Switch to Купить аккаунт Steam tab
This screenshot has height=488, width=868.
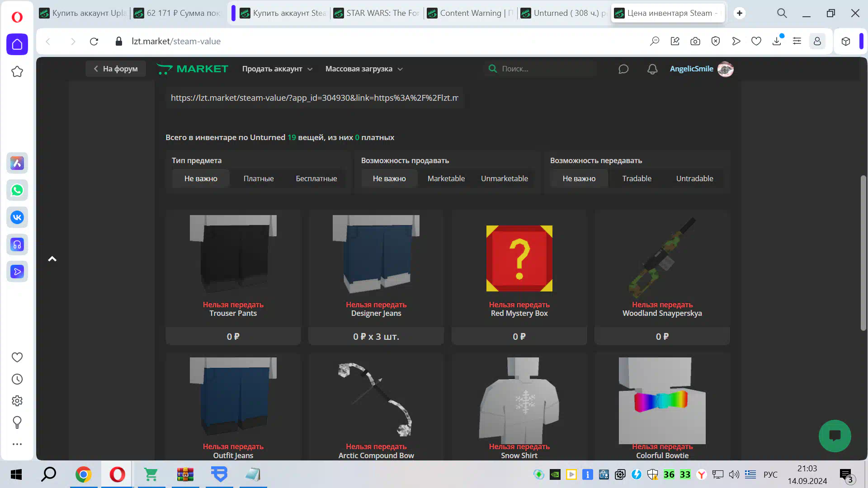click(x=283, y=13)
